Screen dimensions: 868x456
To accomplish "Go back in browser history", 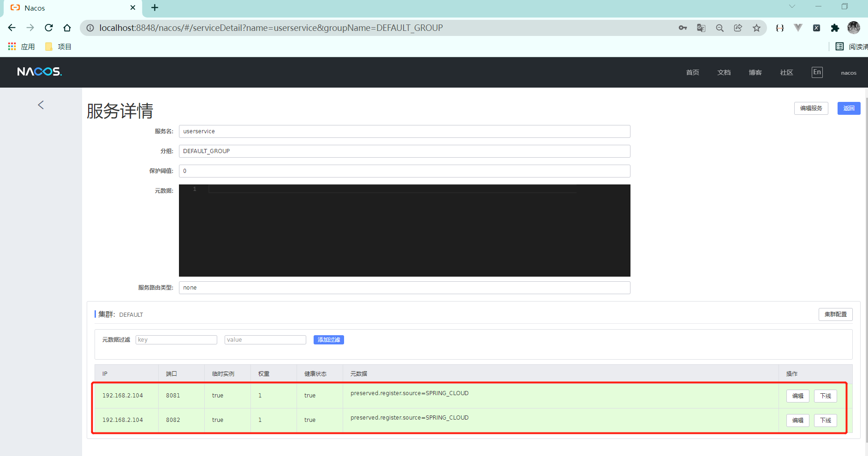I will tap(12, 28).
